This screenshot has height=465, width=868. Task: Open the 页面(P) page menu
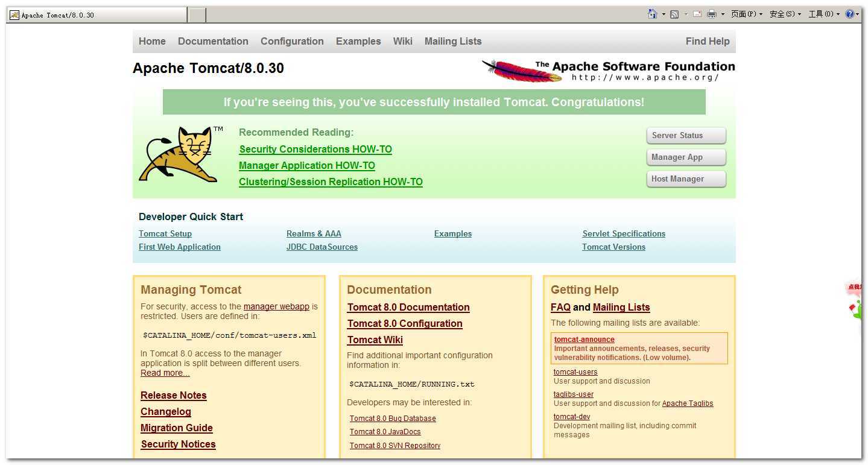(x=747, y=14)
